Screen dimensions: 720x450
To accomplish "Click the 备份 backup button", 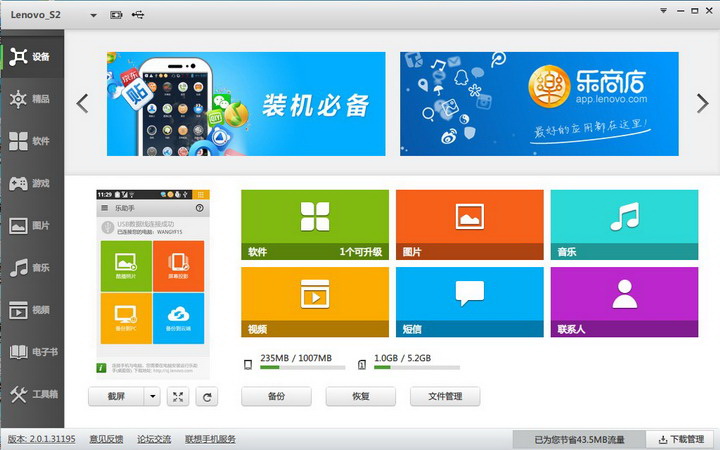I will point(276,396).
